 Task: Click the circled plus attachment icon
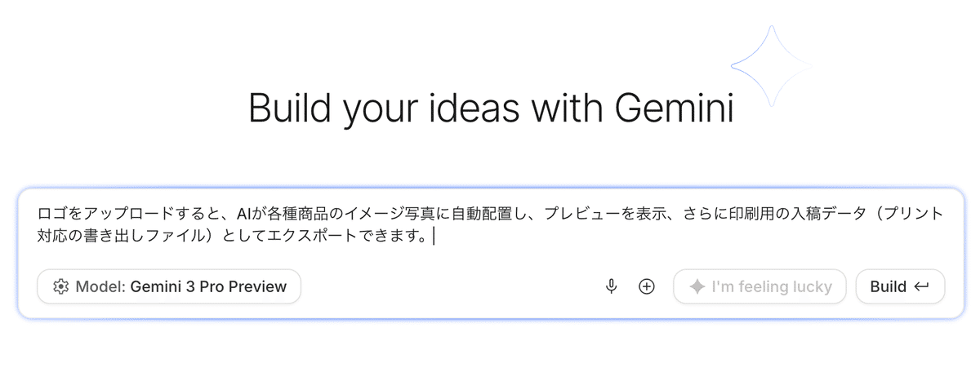[647, 286]
